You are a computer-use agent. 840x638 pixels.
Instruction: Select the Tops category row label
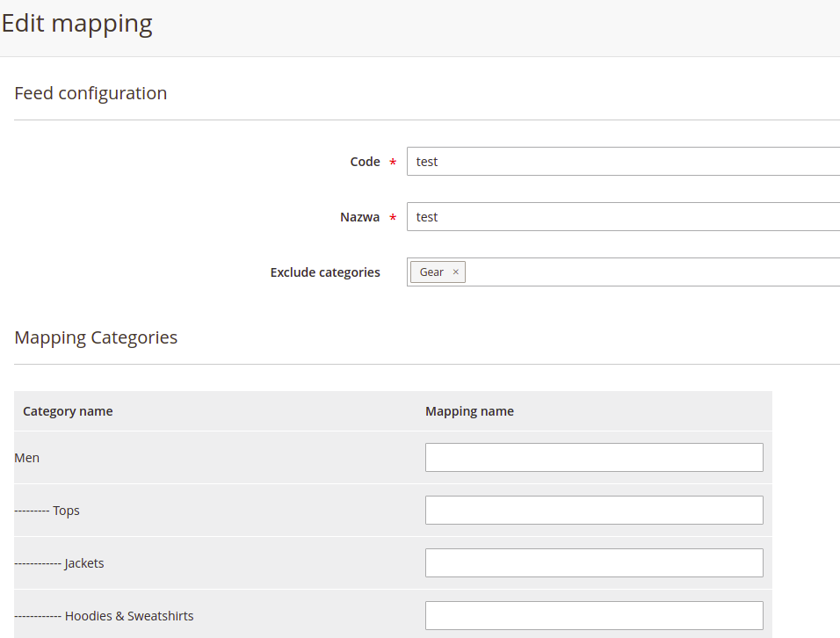66,511
